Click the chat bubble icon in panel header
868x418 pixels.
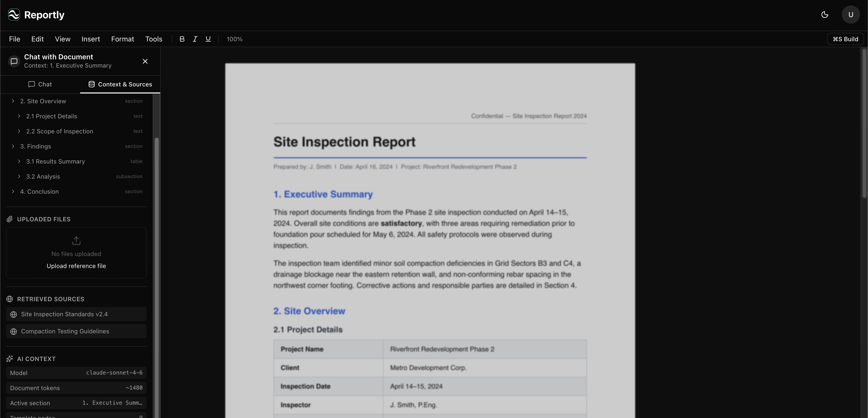click(x=14, y=61)
